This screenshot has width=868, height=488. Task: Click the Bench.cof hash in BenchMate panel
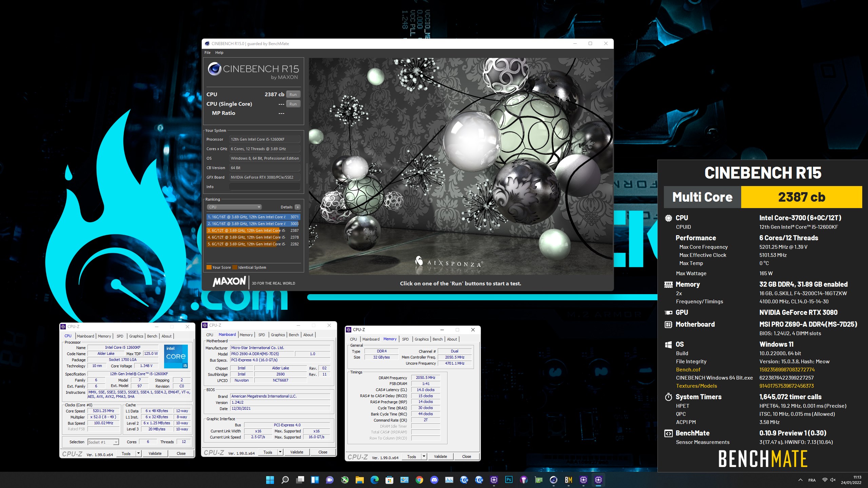[787, 370]
